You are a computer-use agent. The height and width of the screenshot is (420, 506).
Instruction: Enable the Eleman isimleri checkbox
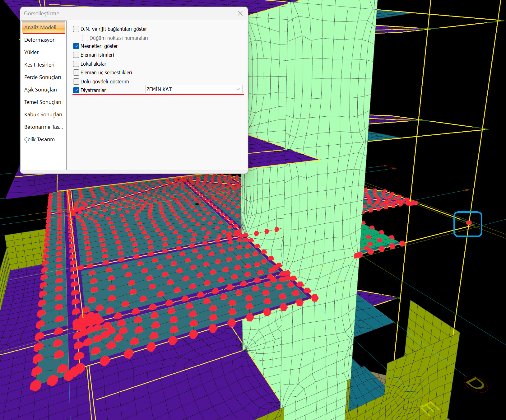(x=76, y=55)
